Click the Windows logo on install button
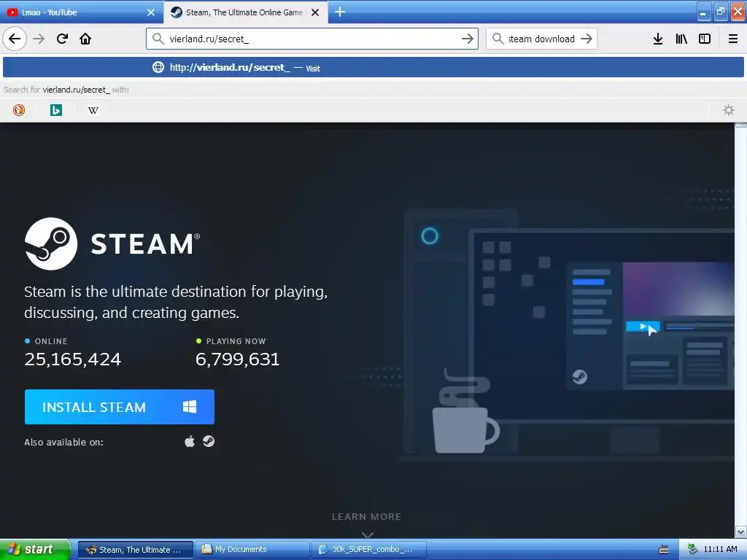Screen dimensions: 747x560 [x=190, y=406]
